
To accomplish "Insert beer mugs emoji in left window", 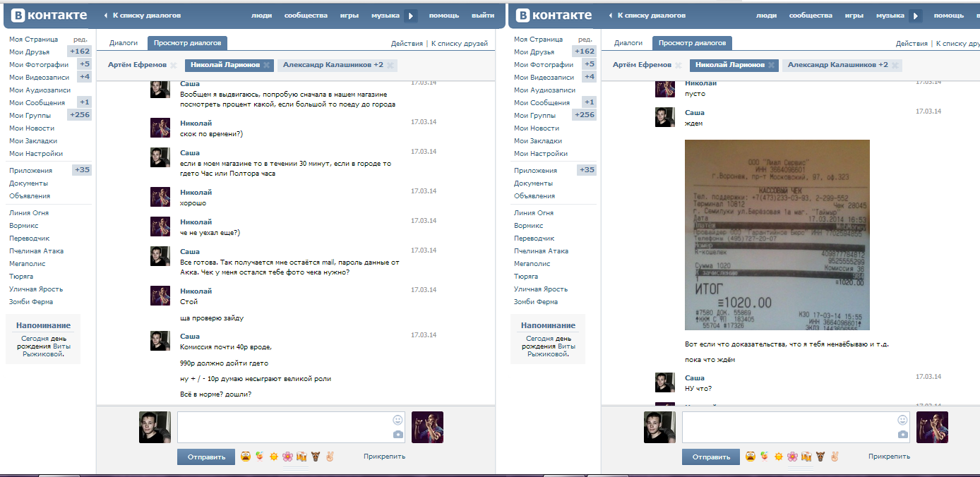I will [x=301, y=457].
